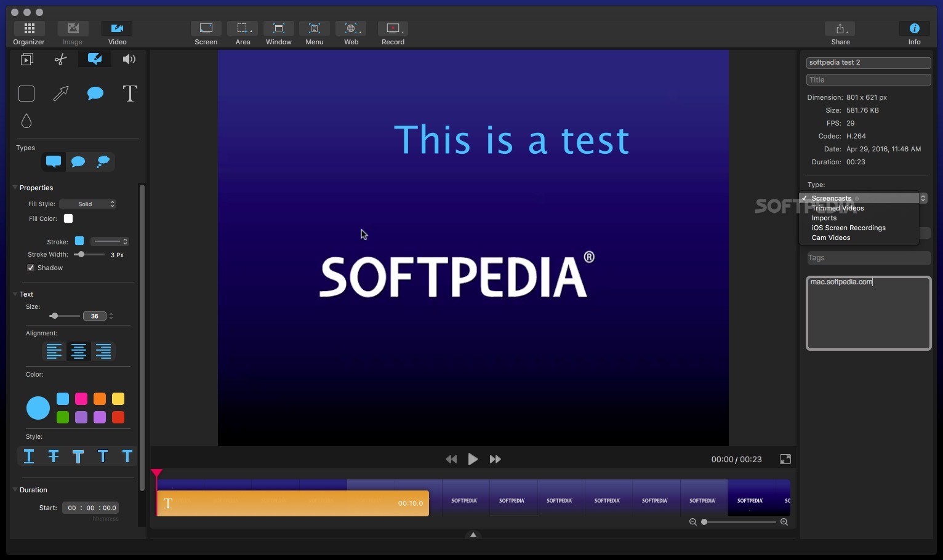Image resolution: width=943 pixels, height=560 pixels.
Task: Select the Text tool
Action: tap(130, 94)
